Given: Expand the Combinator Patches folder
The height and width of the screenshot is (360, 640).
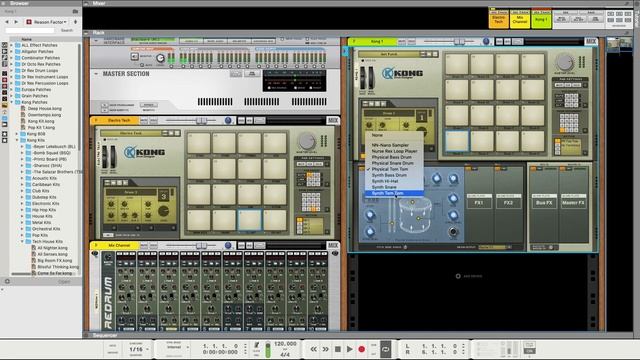Looking at the screenshot, I should pos(11,58).
